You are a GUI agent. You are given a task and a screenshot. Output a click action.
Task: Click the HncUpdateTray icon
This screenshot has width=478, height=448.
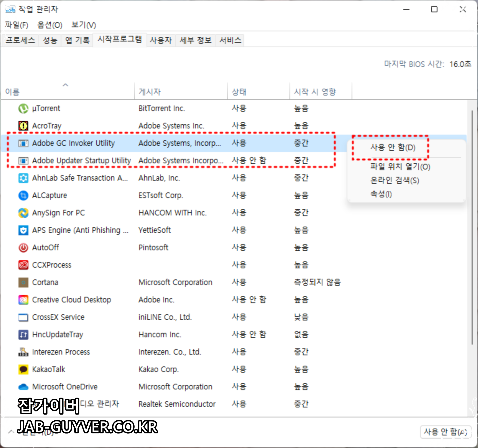[23, 335]
